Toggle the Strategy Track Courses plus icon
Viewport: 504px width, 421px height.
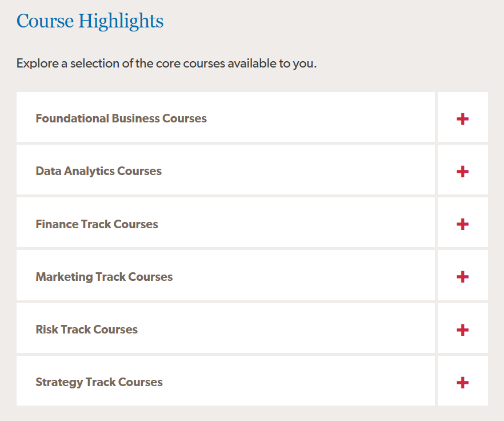(463, 382)
